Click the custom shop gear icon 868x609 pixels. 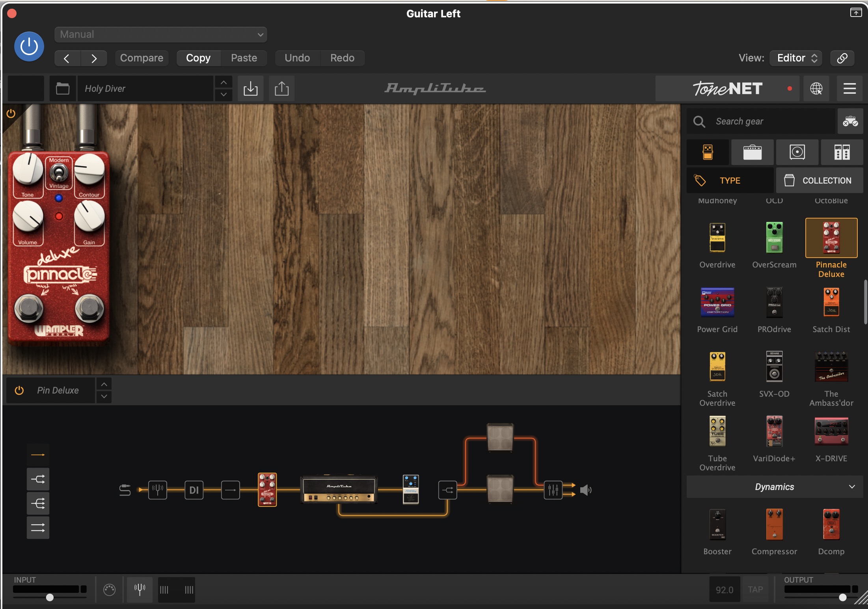[x=850, y=121]
